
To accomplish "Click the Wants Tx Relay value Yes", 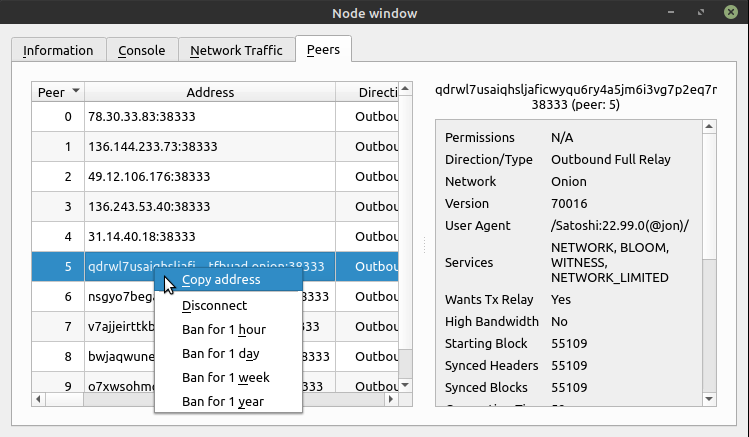I will pyautogui.click(x=561, y=299).
